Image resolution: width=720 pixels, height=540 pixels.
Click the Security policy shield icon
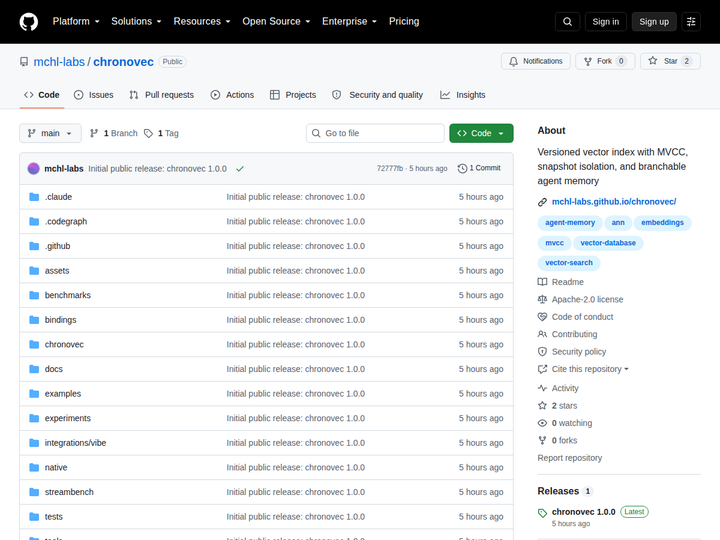[x=542, y=352]
